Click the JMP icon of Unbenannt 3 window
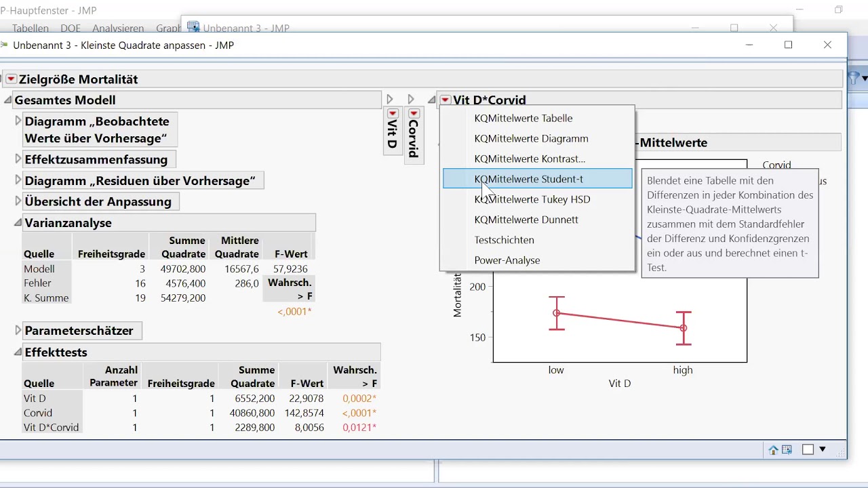 [193, 28]
